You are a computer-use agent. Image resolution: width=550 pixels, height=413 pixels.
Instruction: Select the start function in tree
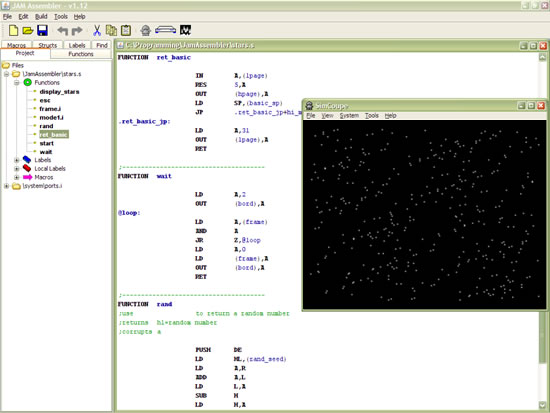[47, 144]
